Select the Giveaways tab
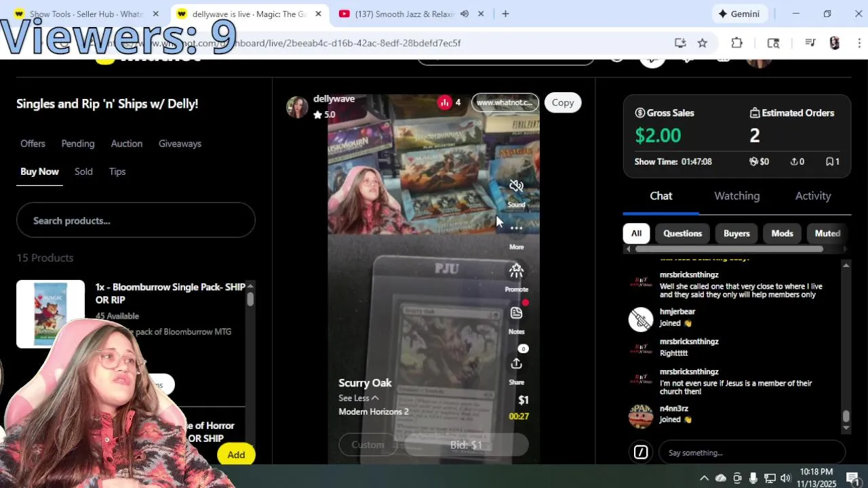 click(180, 144)
